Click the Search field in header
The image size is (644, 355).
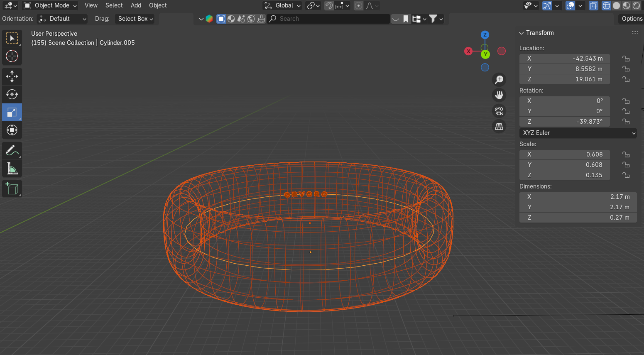(328, 19)
